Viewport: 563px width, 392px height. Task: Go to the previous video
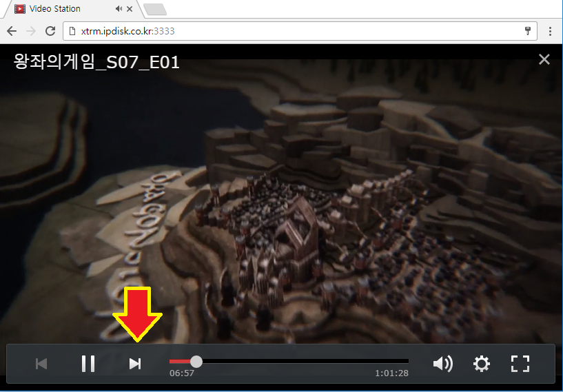tap(41, 364)
